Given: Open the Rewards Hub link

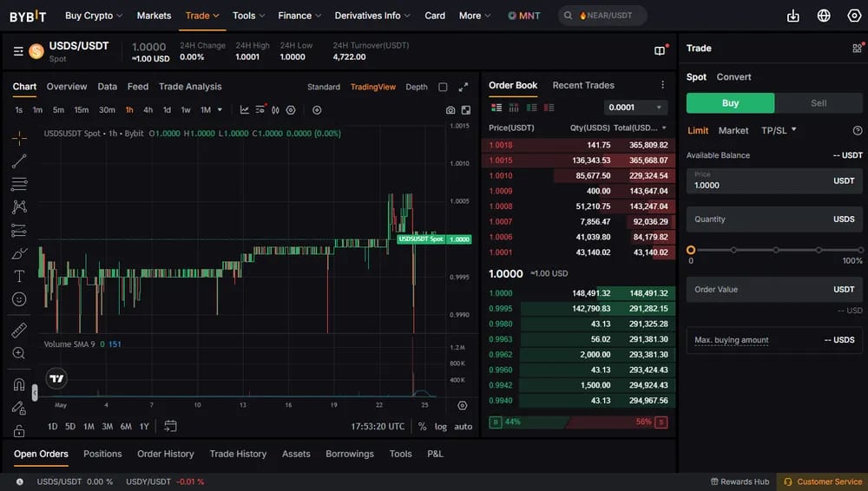Looking at the screenshot, I should tap(740, 481).
